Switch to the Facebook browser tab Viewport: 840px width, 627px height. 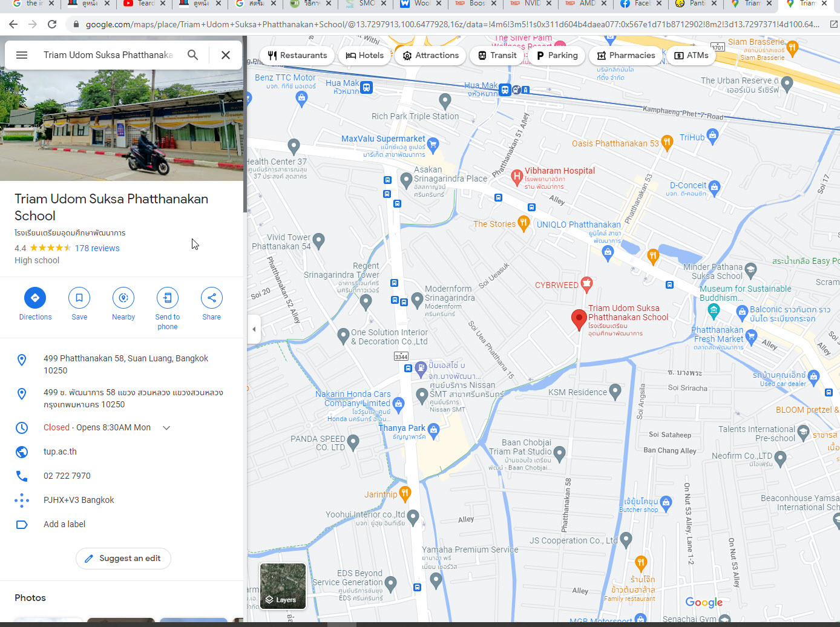pyautogui.click(x=641, y=4)
